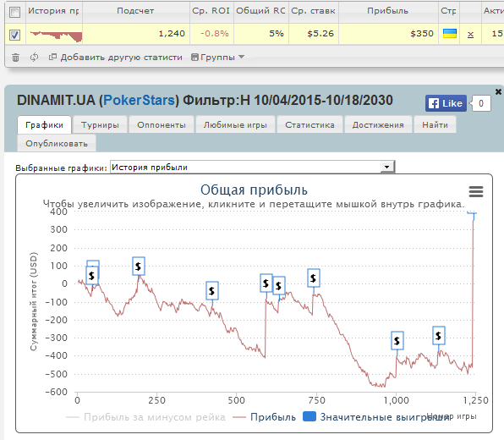Click the $5.26 average stake cell

(314, 34)
